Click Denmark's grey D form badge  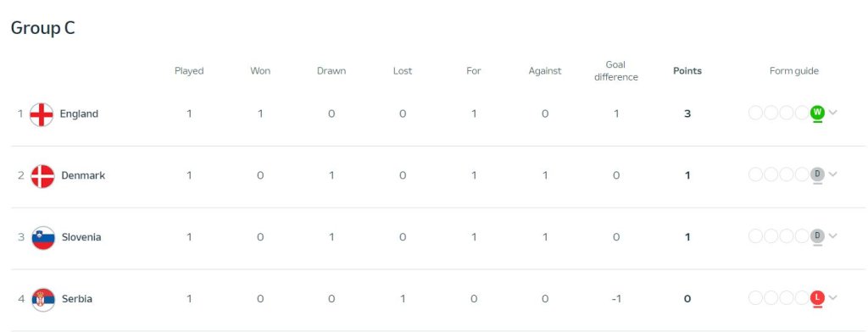(x=817, y=174)
